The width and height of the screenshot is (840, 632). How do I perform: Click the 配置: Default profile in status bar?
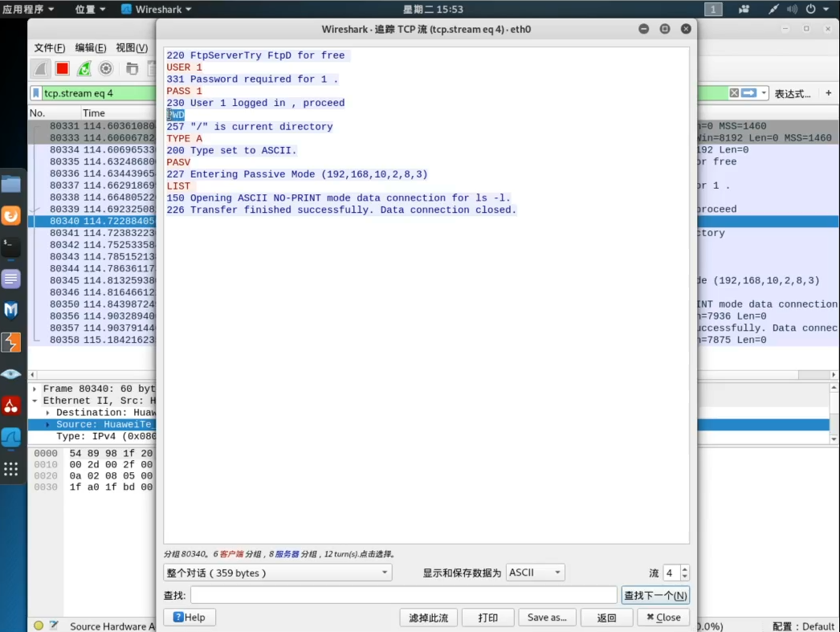(x=803, y=626)
